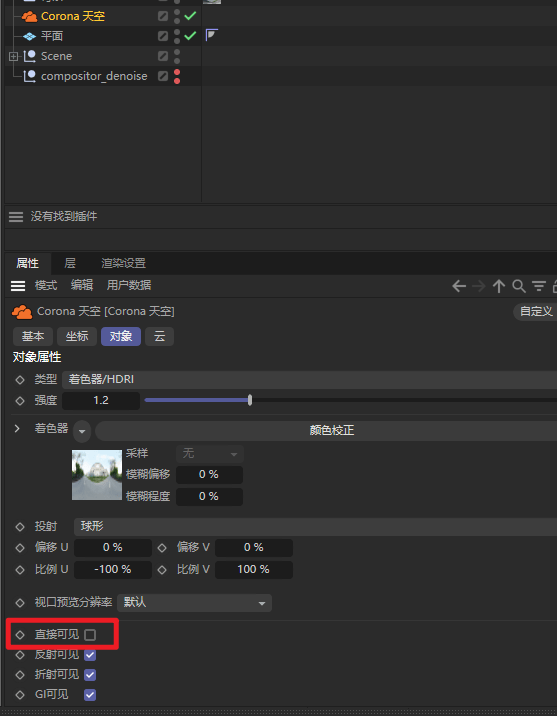The width and height of the screenshot is (557, 716).
Task: Click the filter icon in Attributes toolbar
Action: tap(539, 286)
